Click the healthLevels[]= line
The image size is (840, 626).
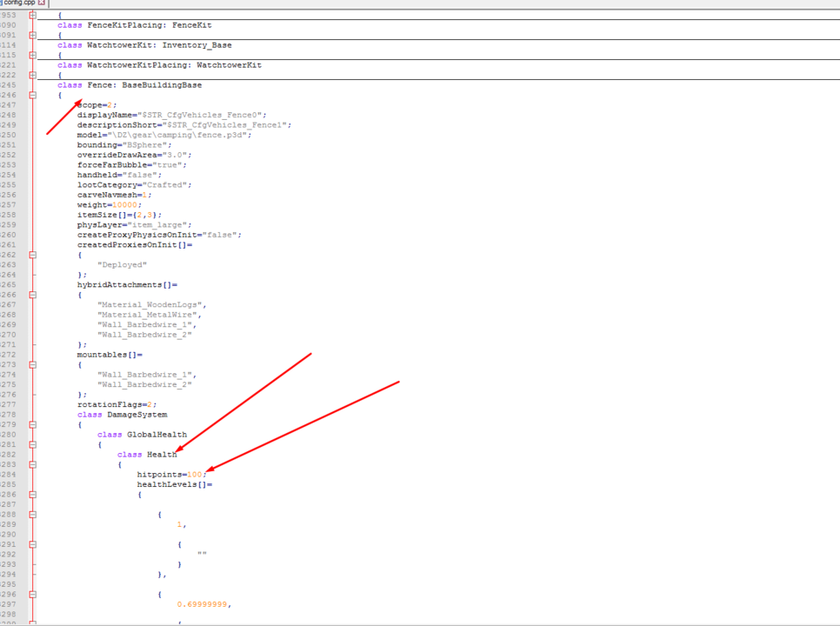(175, 484)
